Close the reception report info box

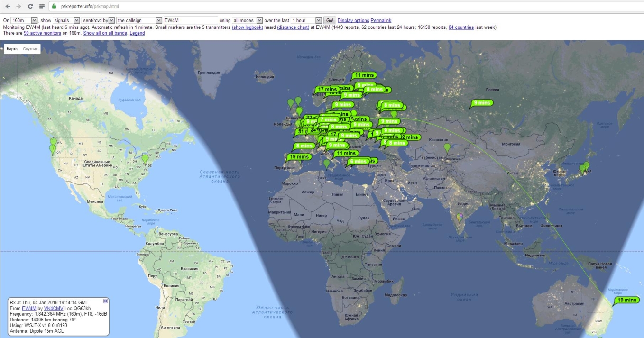pyautogui.click(x=106, y=301)
